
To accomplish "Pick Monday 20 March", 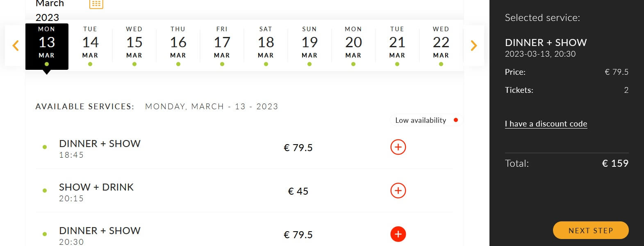I will tap(353, 45).
